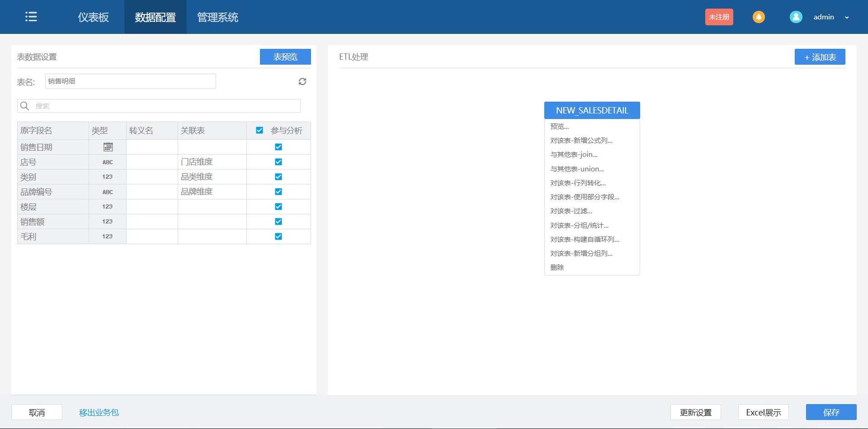Click the ABC type icon for 店号
The height and width of the screenshot is (429, 868).
[107, 161]
